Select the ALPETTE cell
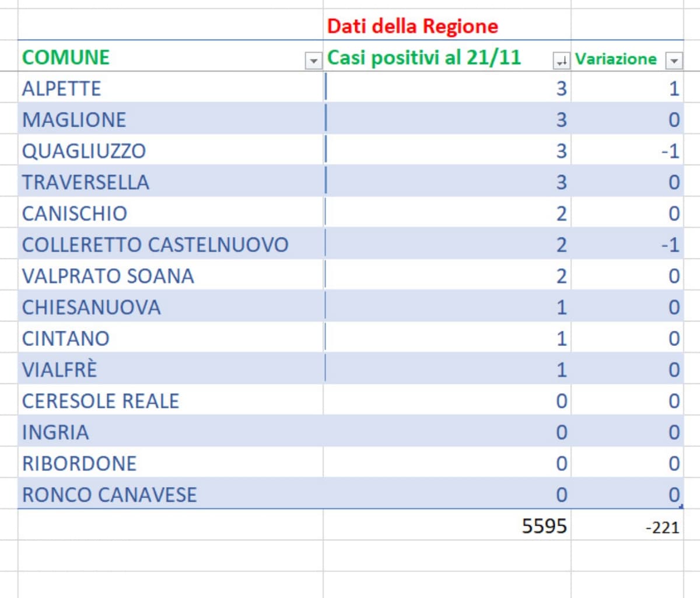 pyautogui.click(x=62, y=89)
